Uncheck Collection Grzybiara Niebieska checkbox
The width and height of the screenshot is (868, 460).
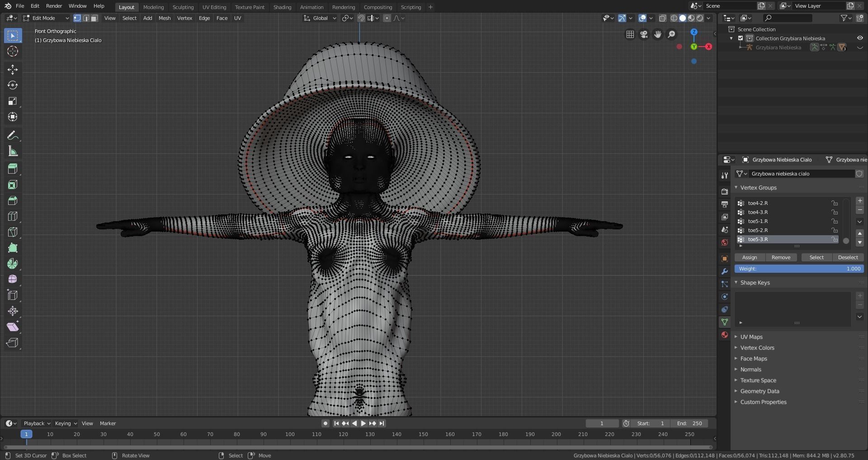click(x=741, y=38)
